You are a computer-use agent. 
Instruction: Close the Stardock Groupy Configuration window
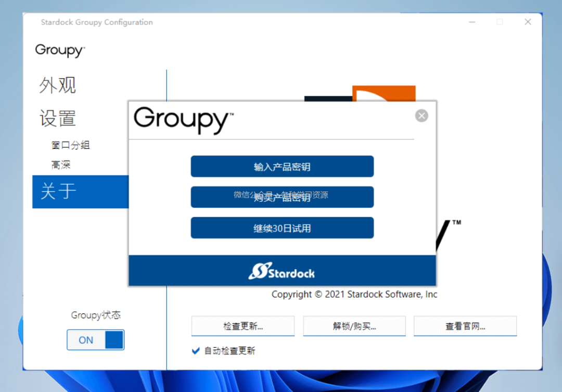528,22
